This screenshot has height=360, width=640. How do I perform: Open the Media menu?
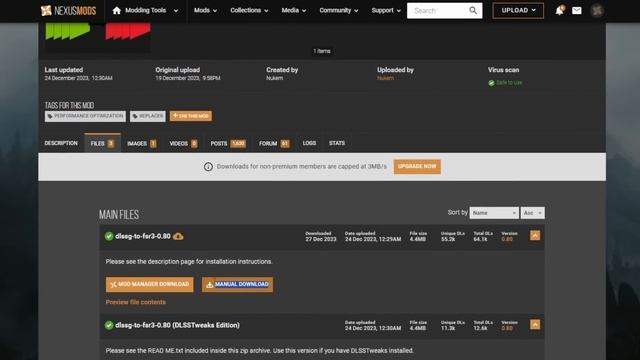(x=293, y=11)
